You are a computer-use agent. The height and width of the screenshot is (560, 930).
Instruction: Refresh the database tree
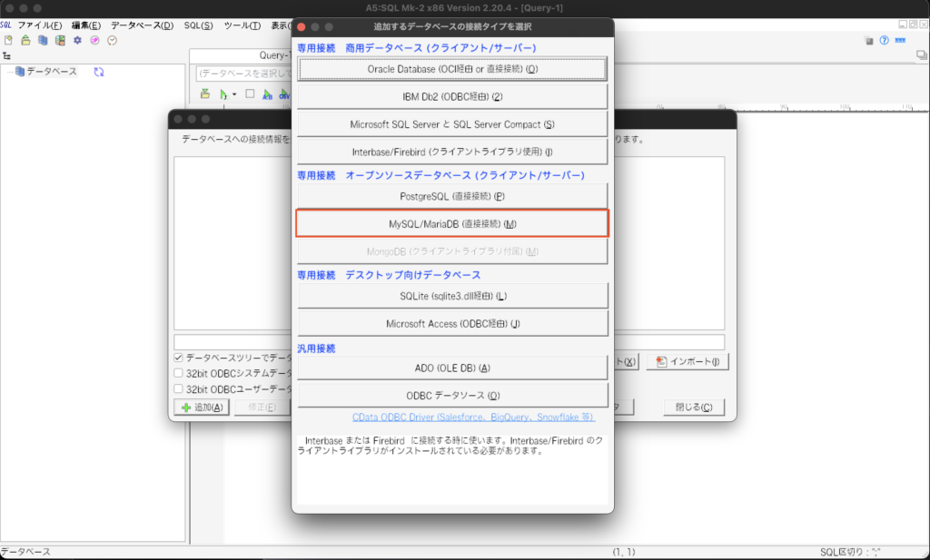tap(99, 72)
